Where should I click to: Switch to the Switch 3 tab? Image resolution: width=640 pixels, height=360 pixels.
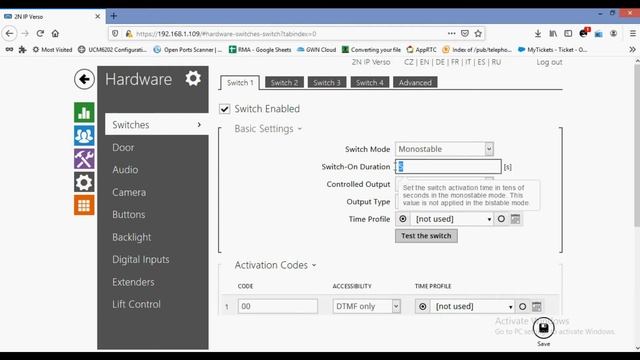(x=327, y=82)
